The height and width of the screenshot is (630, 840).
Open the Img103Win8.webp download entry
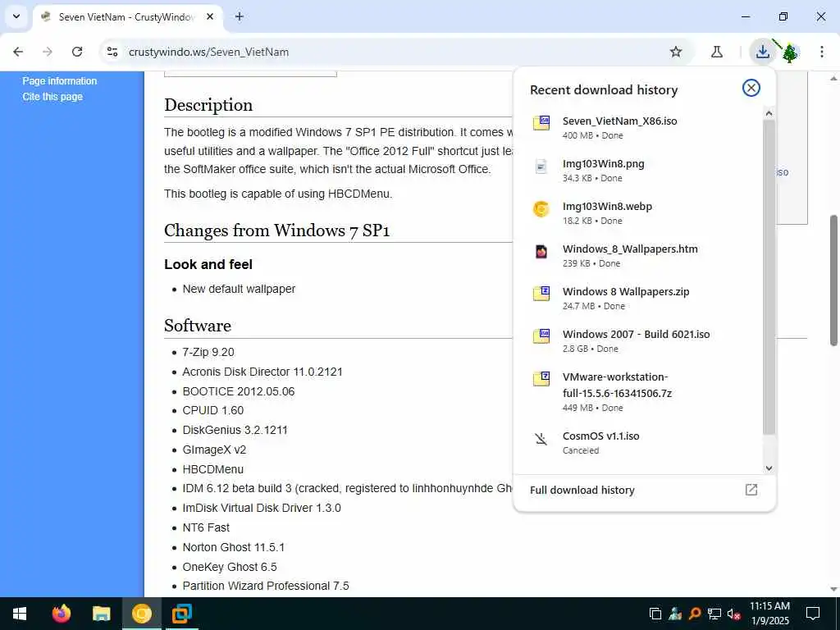click(637, 212)
